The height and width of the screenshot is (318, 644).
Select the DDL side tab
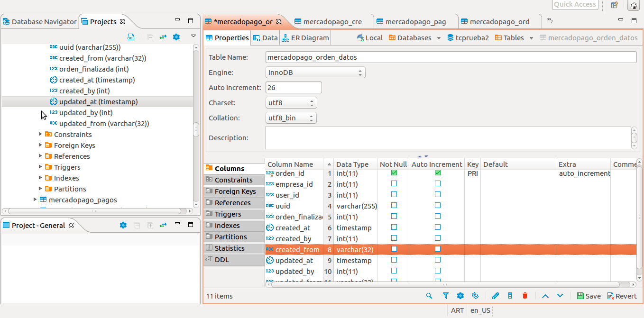point(234,260)
